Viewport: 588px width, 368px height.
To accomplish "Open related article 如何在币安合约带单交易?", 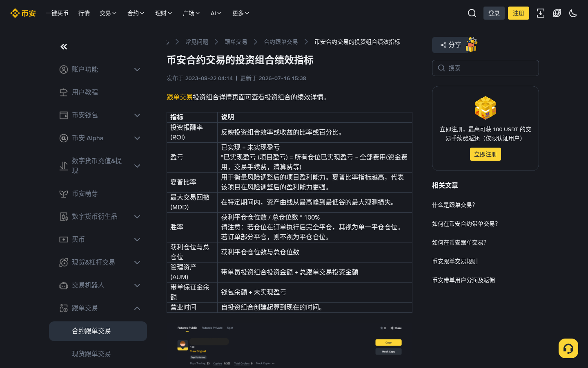I will [465, 224].
